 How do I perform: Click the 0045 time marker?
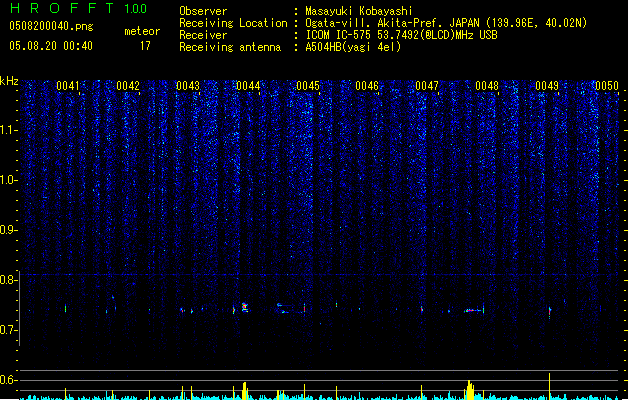tap(308, 86)
